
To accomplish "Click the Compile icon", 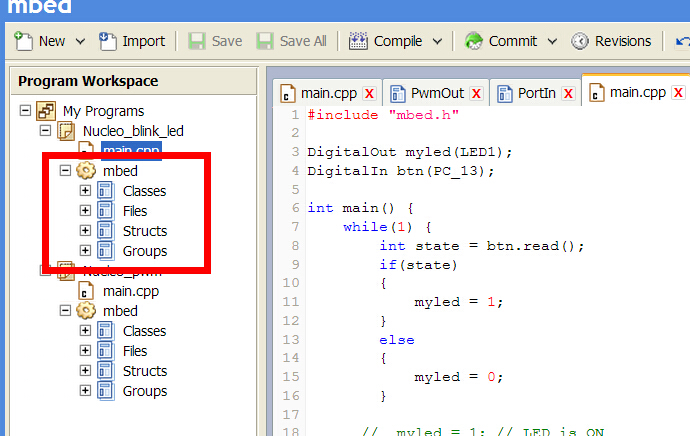I will [358, 41].
